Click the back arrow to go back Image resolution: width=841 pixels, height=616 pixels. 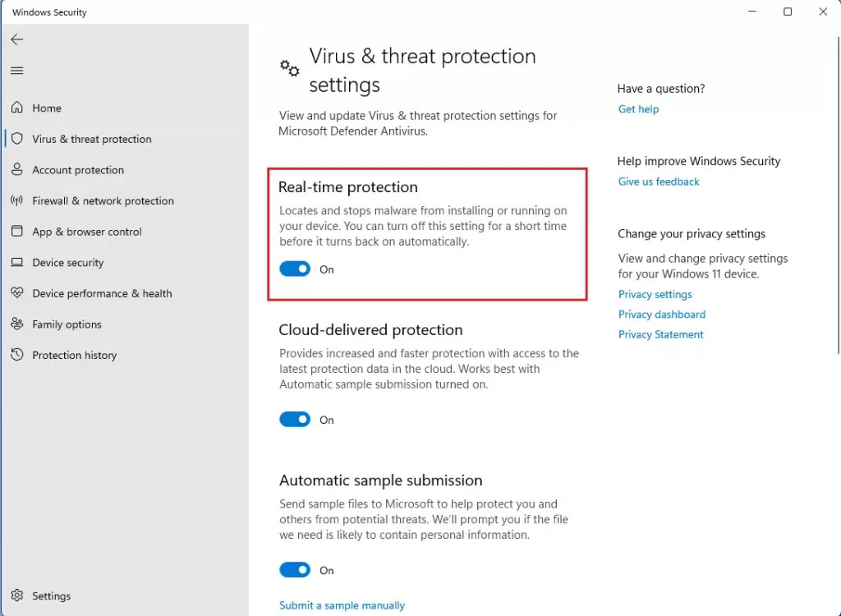pos(16,39)
